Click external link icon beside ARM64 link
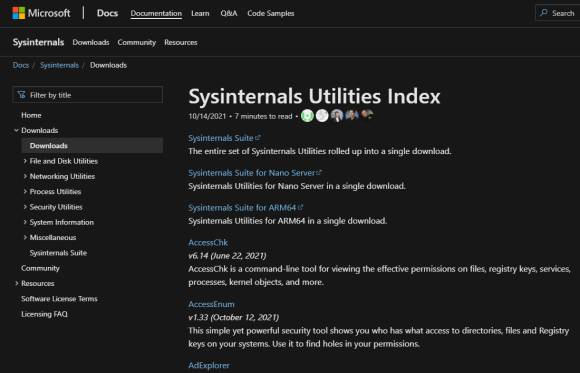Image resolution: width=580 pixels, height=373 pixels. [x=300, y=207]
